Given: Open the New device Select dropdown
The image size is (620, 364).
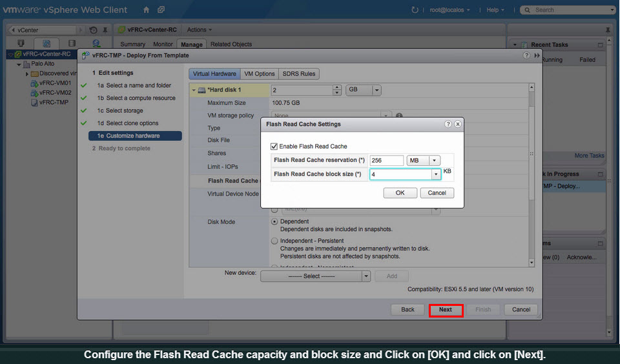Looking at the screenshot, I should (x=366, y=276).
